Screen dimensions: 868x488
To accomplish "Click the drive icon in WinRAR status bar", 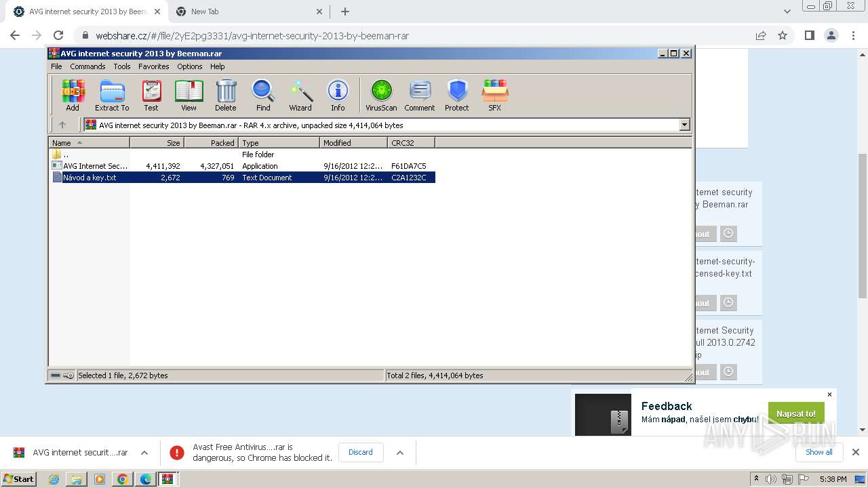I will pos(56,375).
